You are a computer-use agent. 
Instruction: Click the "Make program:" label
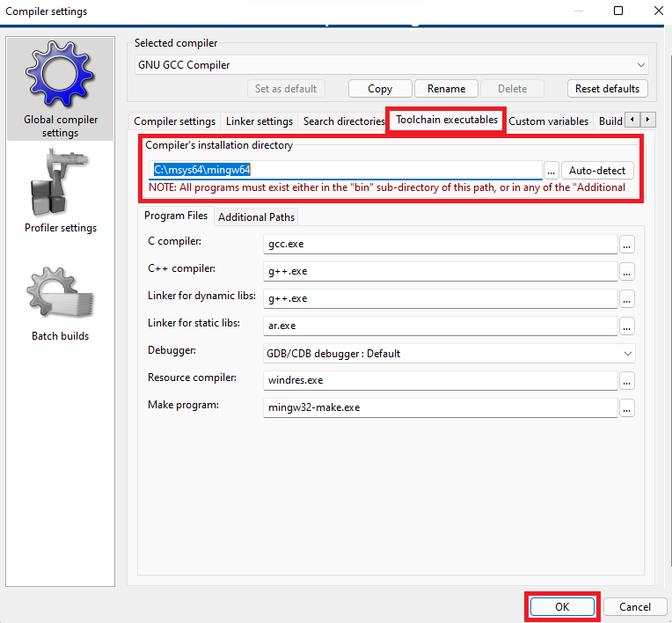[183, 405]
